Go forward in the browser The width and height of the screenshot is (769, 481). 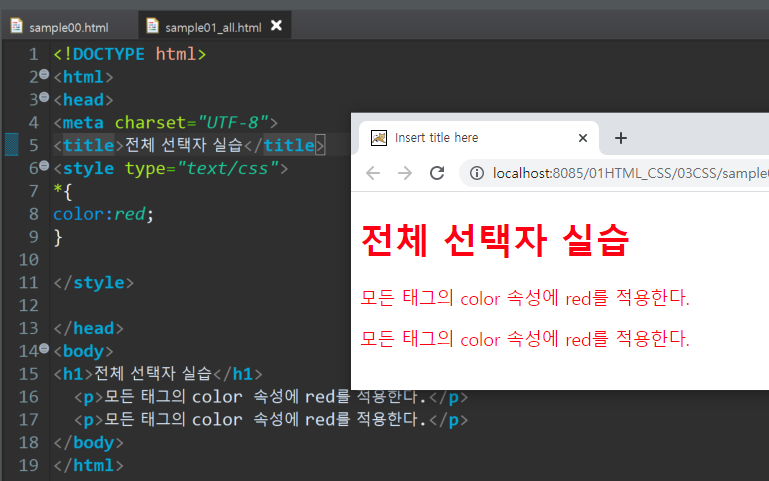coord(405,173)
